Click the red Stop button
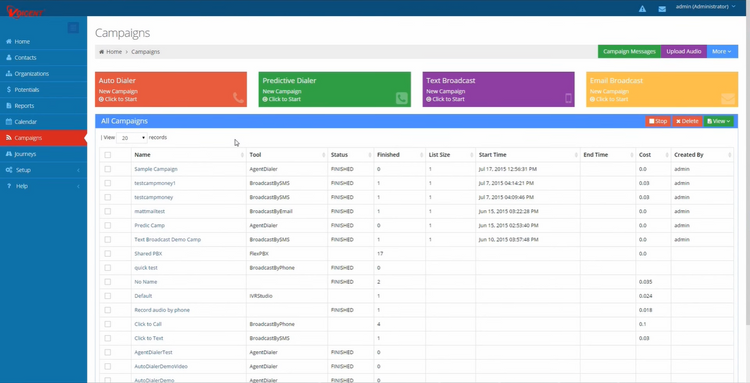 658,121
